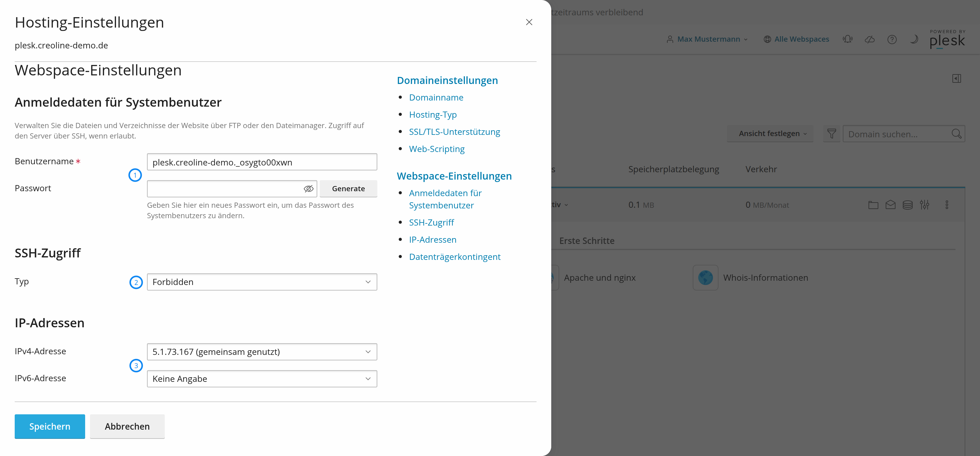
Task: Click the Benutzername input field
Action: 262,162
